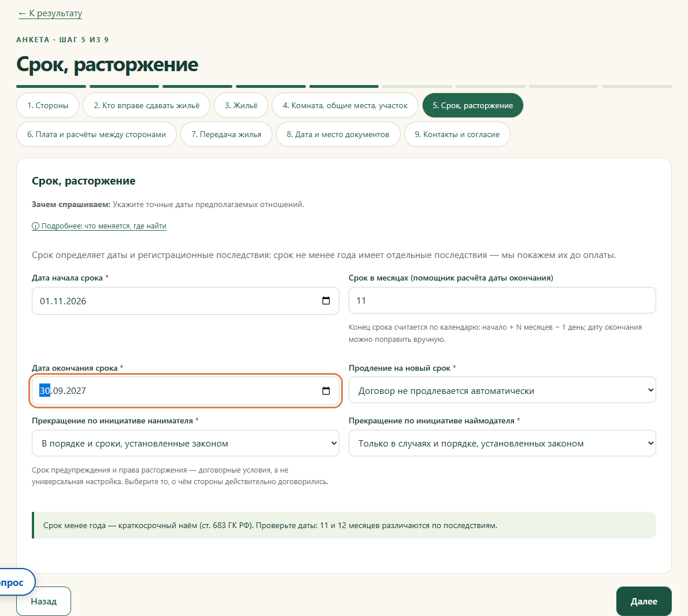This screenshot has height=616, width=688.
Task: Expand 'Прекращение по инициативе наймодателя' dropdown
Action: tap(502, 443)
